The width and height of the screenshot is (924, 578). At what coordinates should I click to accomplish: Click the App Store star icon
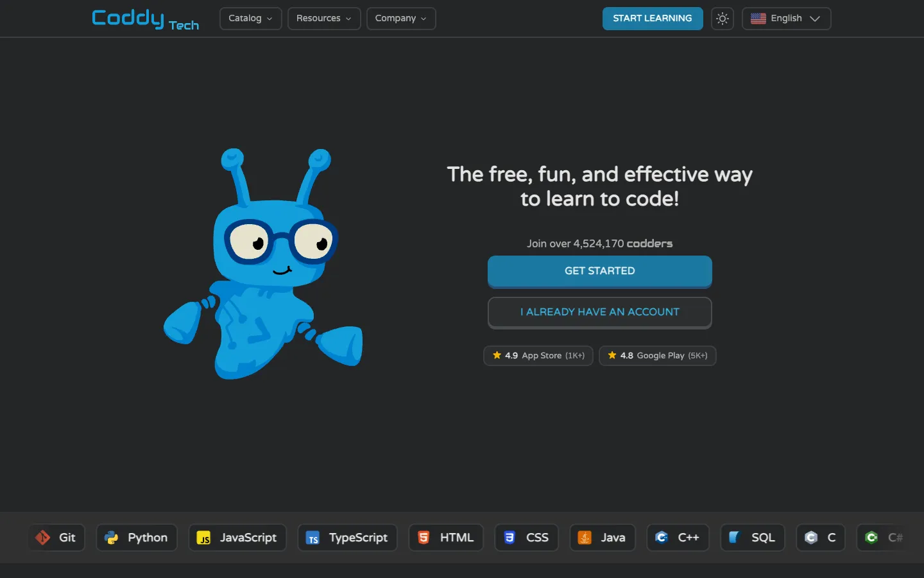pos(497,355)
